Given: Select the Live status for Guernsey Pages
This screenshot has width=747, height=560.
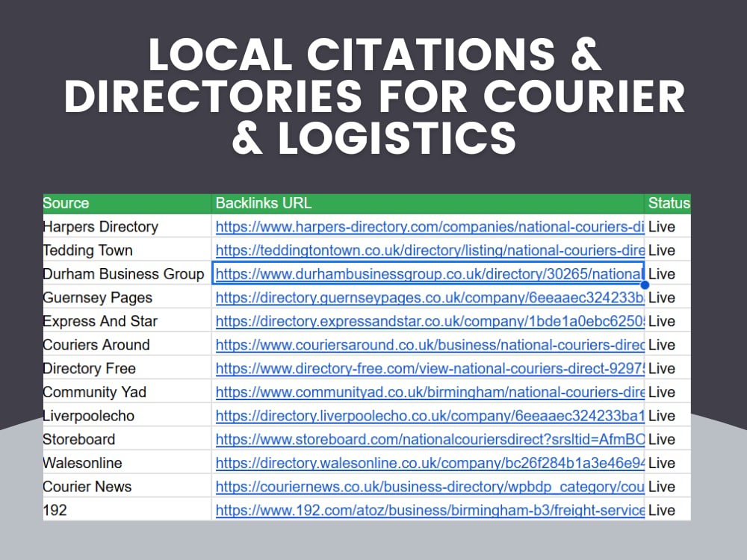Looking at the screenshot, I should [x=668, y=298].
